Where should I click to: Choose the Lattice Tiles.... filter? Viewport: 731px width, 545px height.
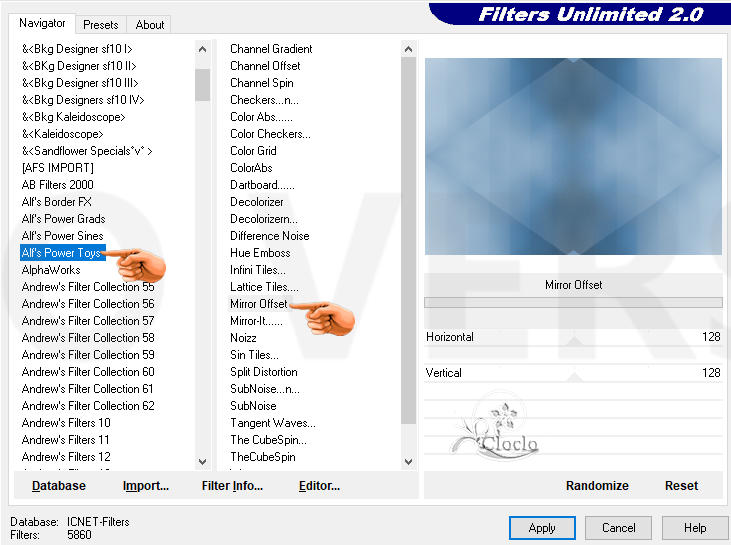[264, 287]
